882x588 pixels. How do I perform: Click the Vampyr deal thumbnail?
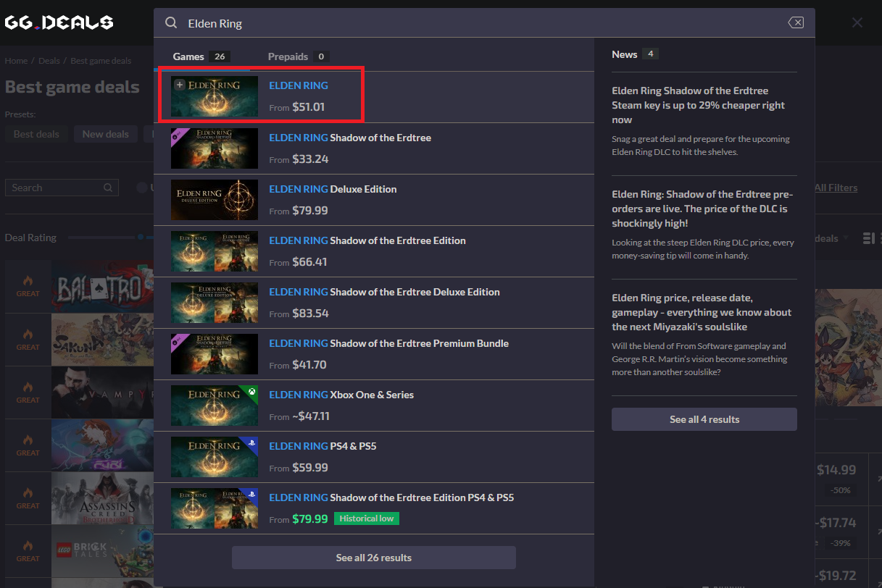click(102, 393)
